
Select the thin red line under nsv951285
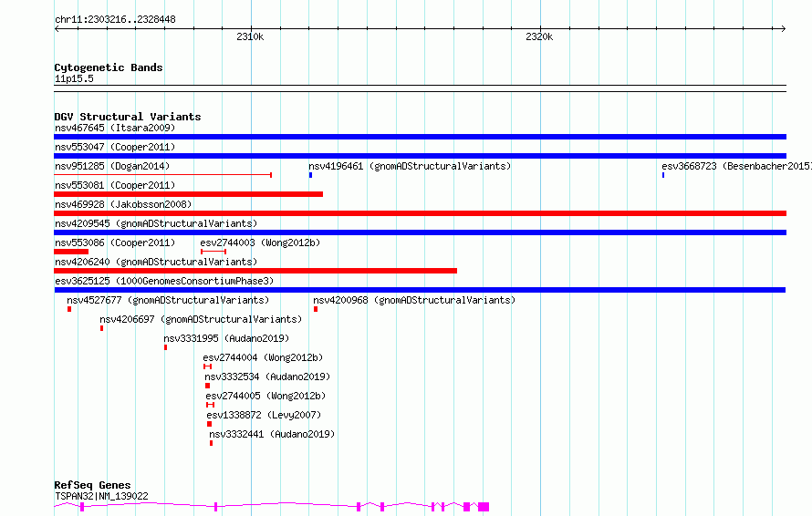click(x=163, y=175)
